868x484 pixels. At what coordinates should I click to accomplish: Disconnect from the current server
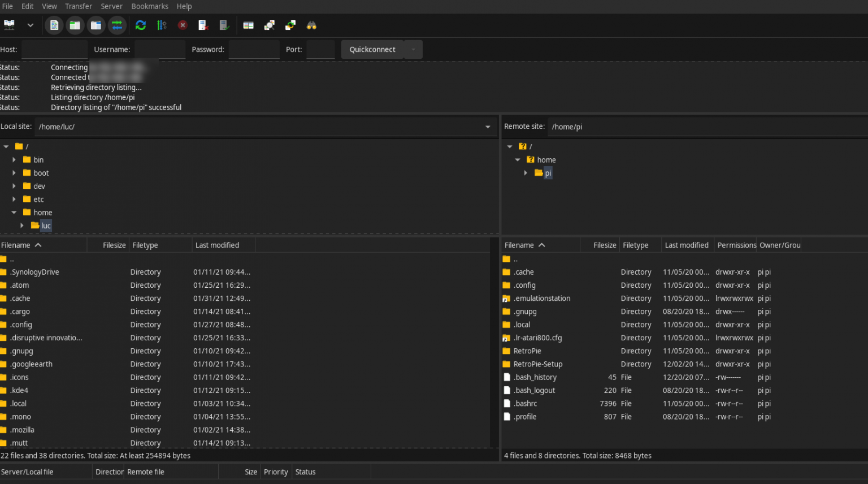(203, 25)
